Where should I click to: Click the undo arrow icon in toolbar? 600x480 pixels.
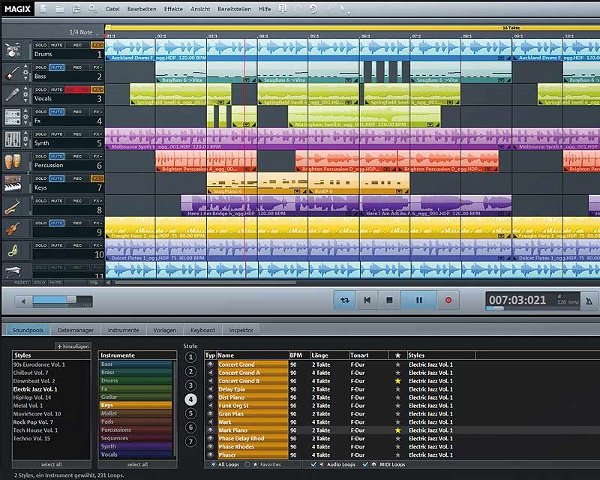[x=313, y=9]
